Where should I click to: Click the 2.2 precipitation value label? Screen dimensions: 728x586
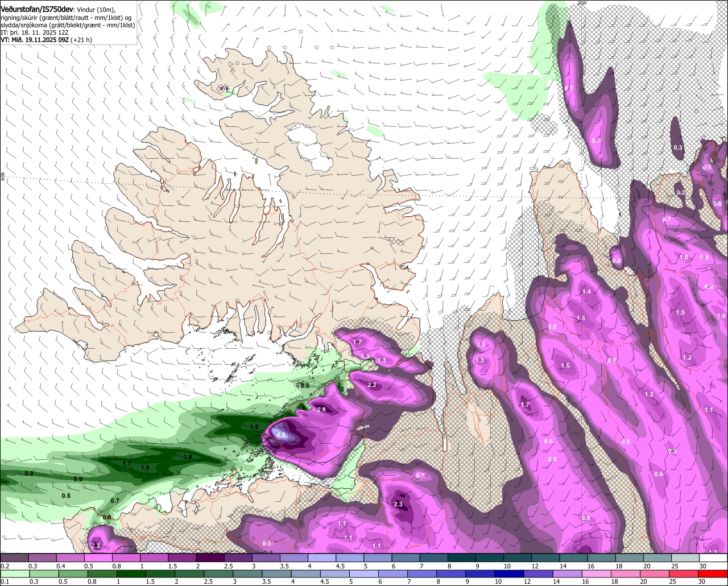click(x=373, y=385)
